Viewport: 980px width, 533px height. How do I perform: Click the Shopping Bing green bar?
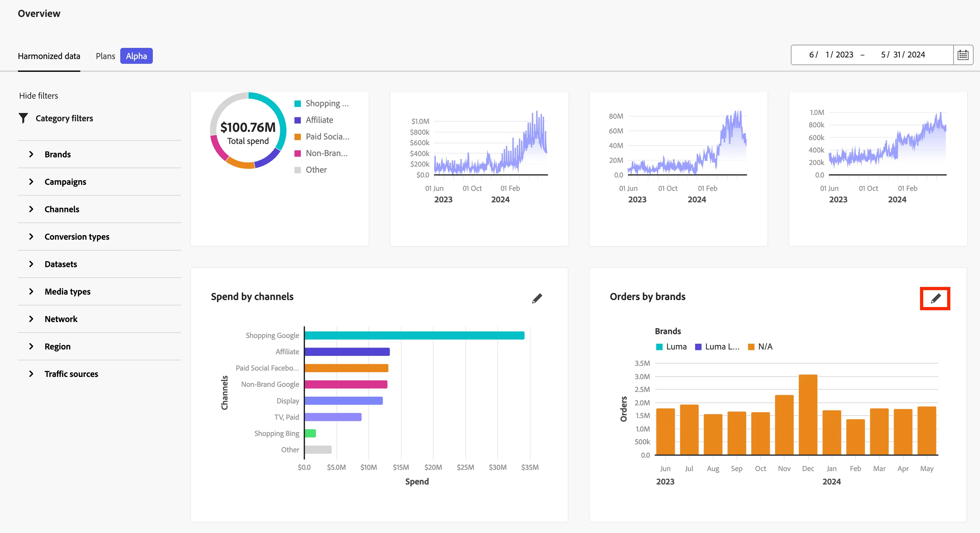(x=310, y=434)
